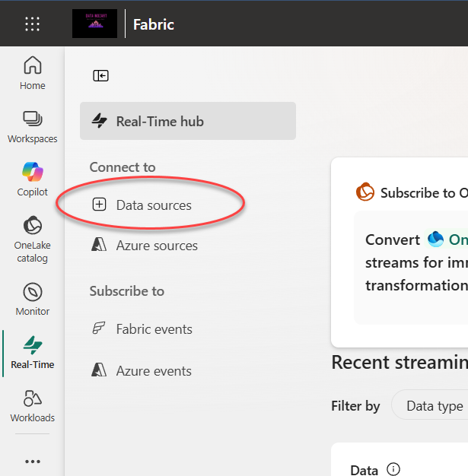468x476 pixels.
Task: Open the OneLake catalog
Action: tap(32, 239)
